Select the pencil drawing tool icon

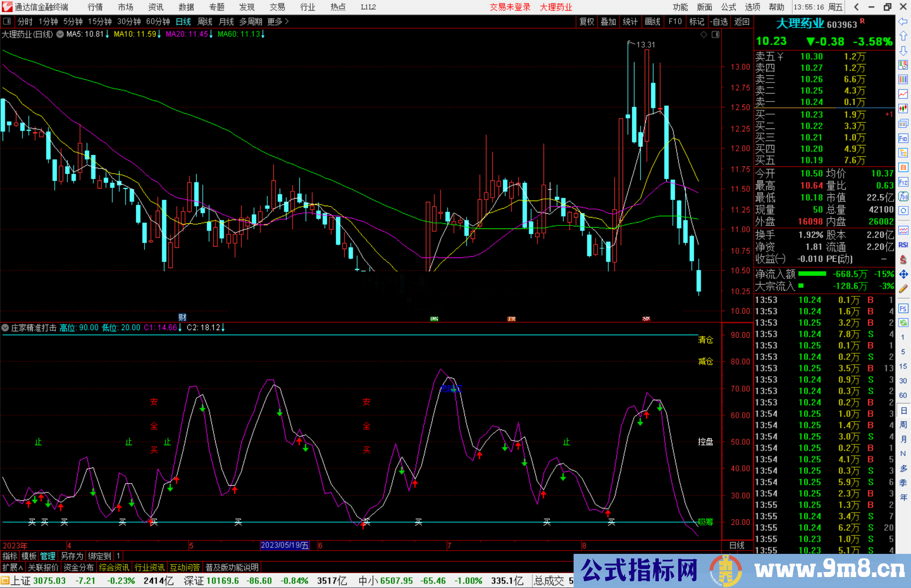(903, 289)
